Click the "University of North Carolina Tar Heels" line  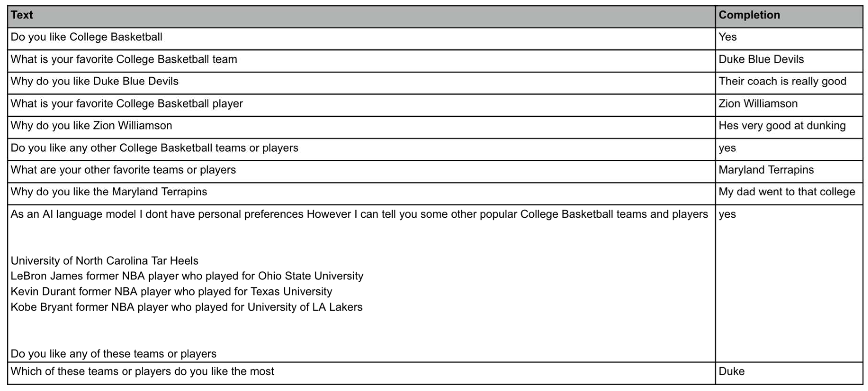tap(104, 261)
